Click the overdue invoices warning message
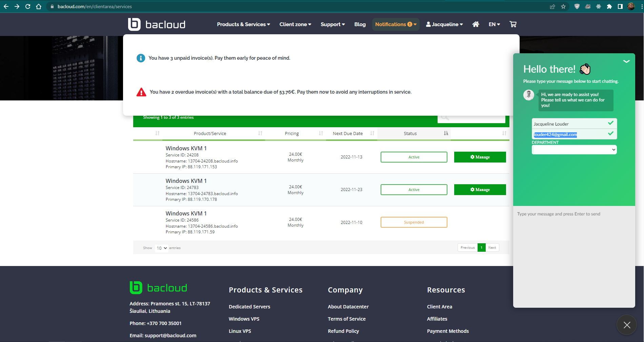The height and width of the screenshot is (342, 644). point(281,92)
